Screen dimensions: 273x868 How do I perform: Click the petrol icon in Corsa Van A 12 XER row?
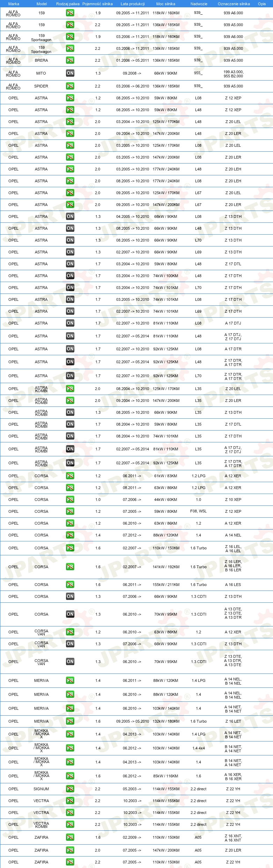(70, 632)
